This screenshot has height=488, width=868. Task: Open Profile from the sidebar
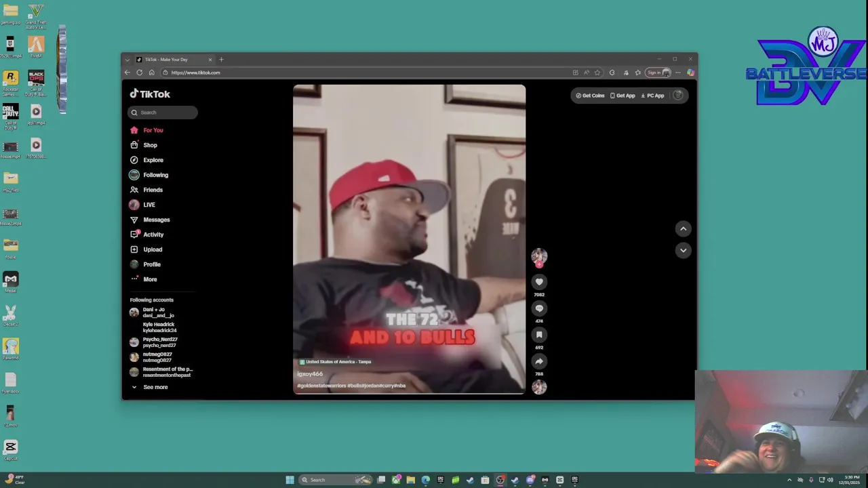tap(145, 264)
